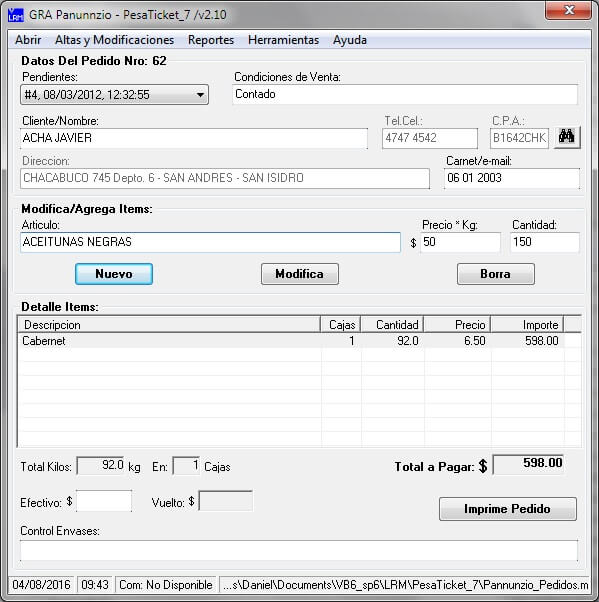Click the Articulo input field
Screen dimensions: 599x602
pyautogui.click(x=210, y=242)
